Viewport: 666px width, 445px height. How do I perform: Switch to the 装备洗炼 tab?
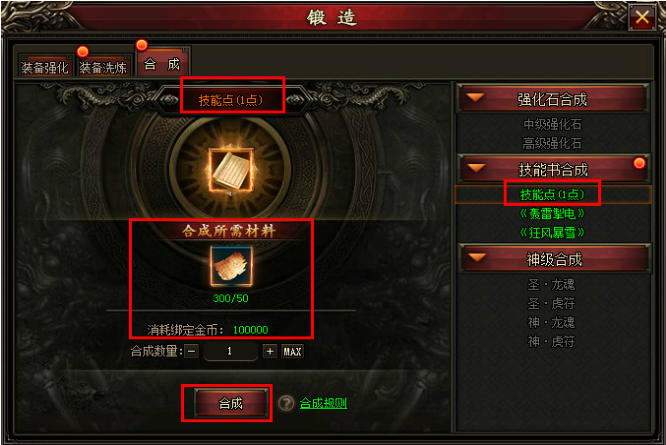pos(103,66)
